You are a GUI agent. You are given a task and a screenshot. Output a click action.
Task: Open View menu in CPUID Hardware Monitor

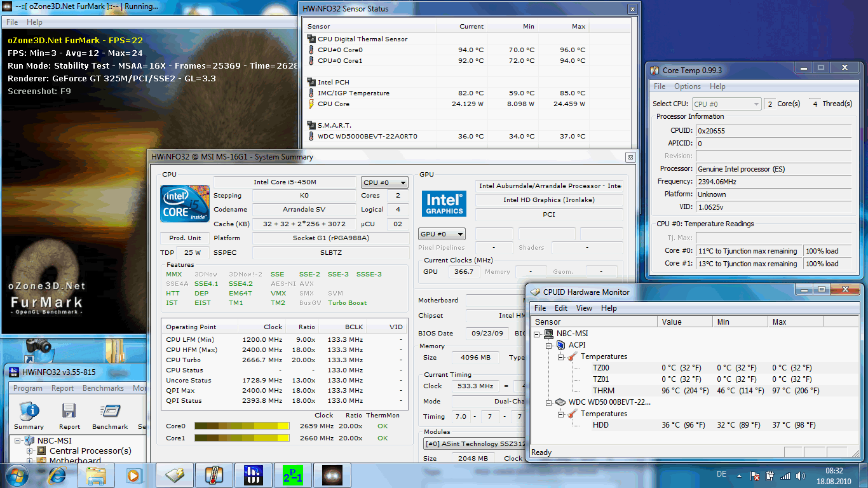tap(584, 308)
